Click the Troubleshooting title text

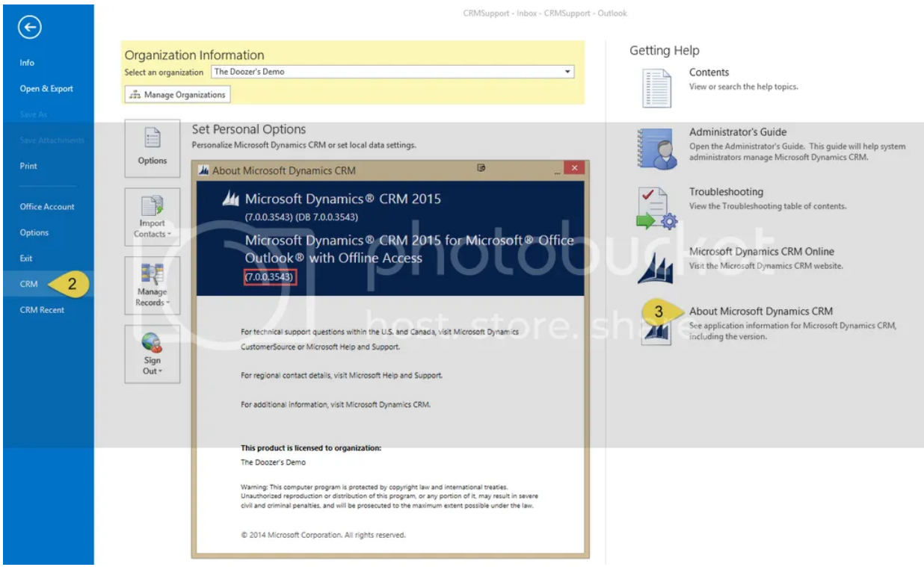pos(726,192)
